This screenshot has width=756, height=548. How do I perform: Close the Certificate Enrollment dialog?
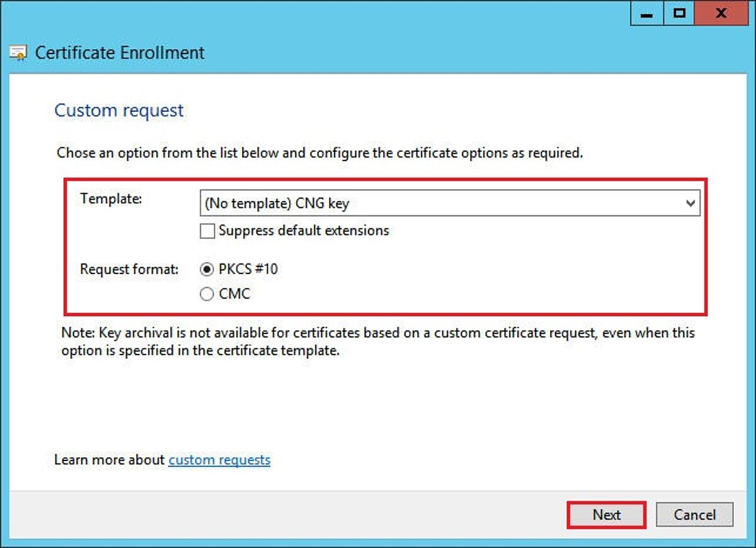(x=722, y=13)
